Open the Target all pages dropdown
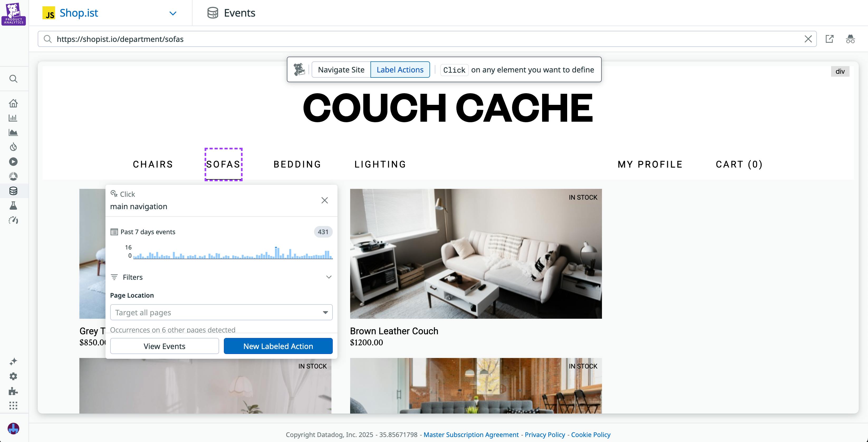868x442 pixels. (x=221, y=312)
